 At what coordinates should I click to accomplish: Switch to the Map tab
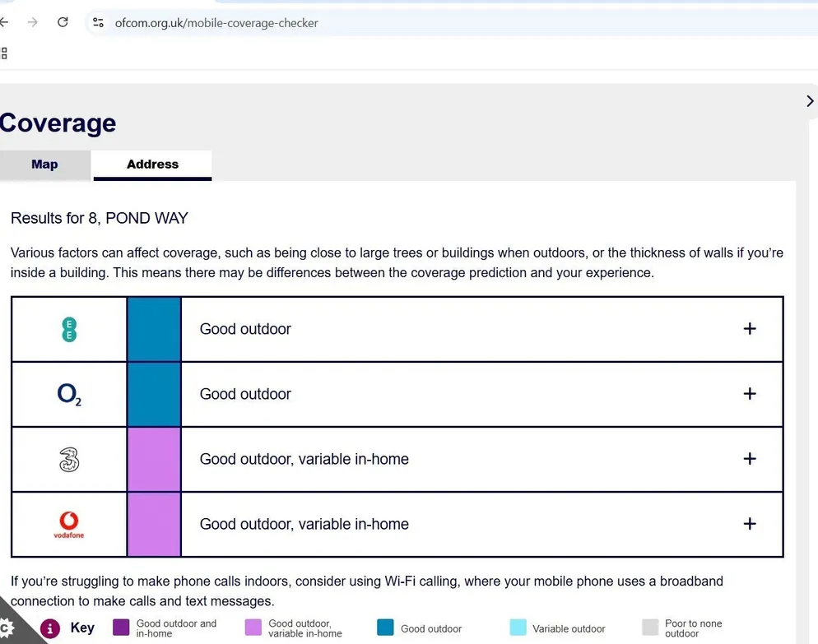tap(45, 164)
